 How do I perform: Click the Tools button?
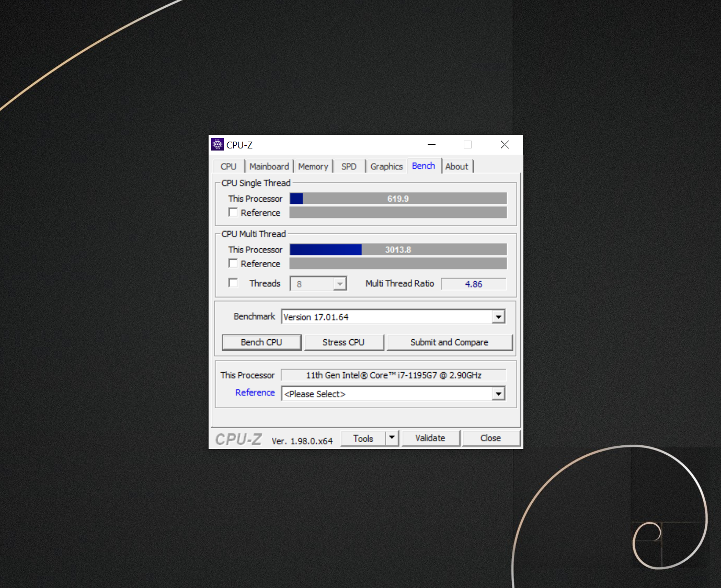pyautogui.click(x=363, y=438)
